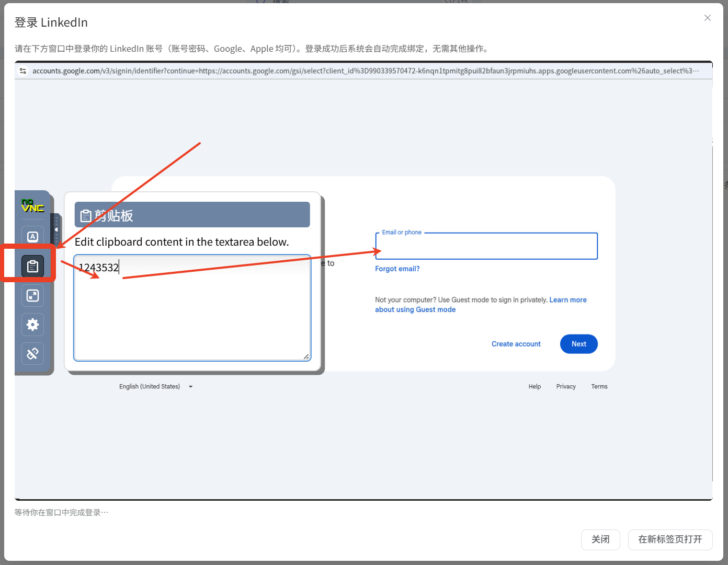
Task: Click the accounts.google.com URL in address bar
Action: tap(366, 71)
